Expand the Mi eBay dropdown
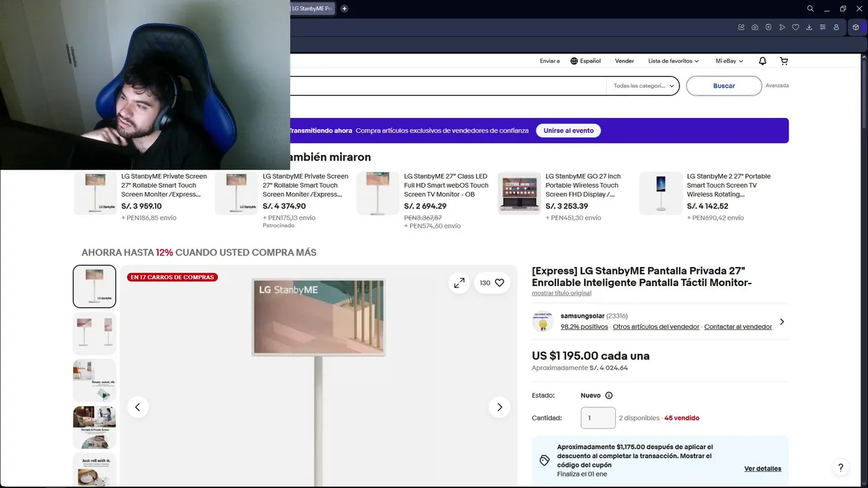868x488 pixels. (730, 61)
